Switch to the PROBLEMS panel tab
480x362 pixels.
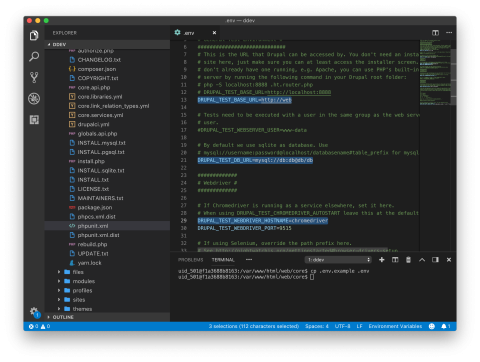point(191,260)
